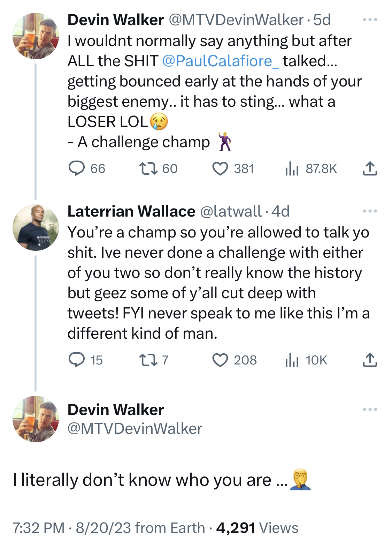
Task: Open more options on Laterrian Wallace's tweet
Action: click(370, 211)
